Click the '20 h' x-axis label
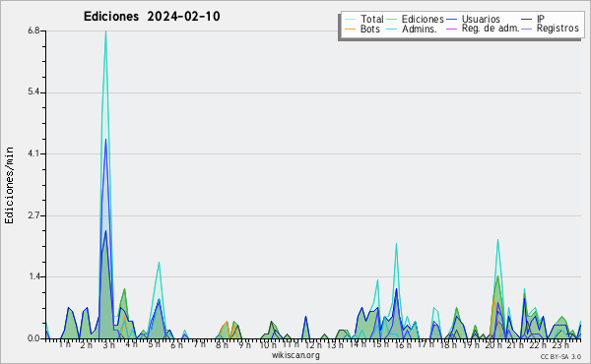 coord(493,345)
